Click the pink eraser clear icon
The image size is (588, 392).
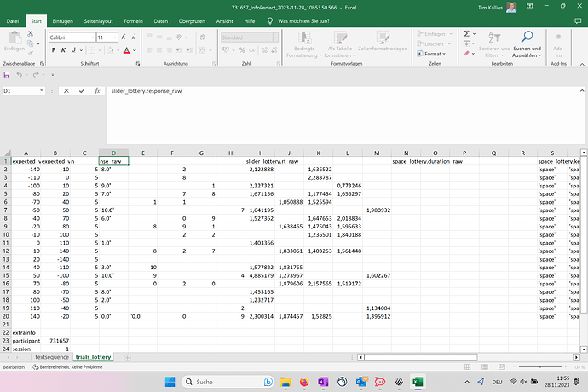click(x=466, y=54)
